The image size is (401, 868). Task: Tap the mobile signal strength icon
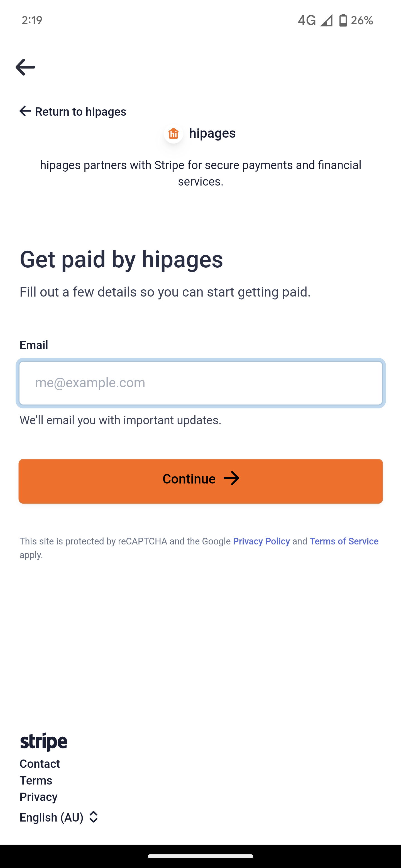point(326,21)
